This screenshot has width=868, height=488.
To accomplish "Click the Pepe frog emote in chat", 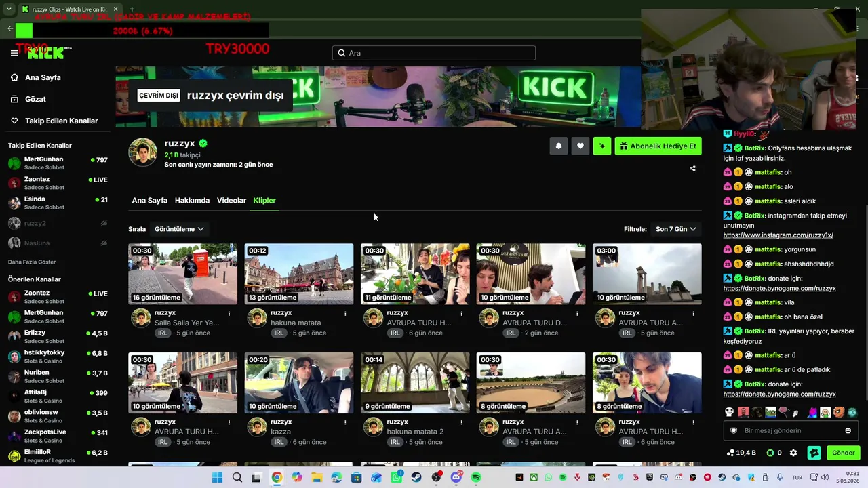I will [x=770, y=412].
